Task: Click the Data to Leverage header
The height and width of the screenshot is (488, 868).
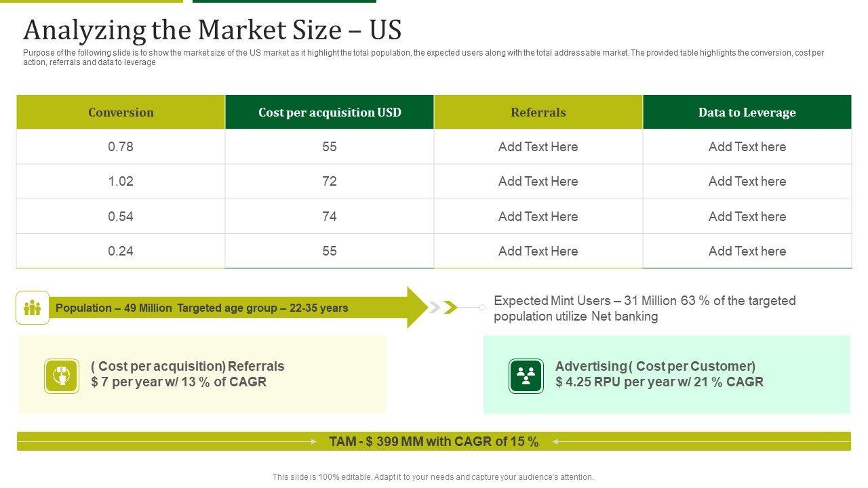Action: coord(747,113)
